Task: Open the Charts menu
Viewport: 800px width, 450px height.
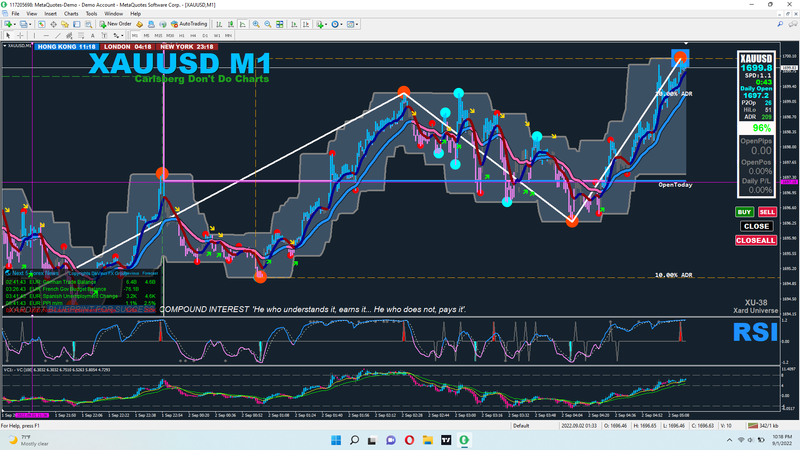Action: [x=70, y=14]
